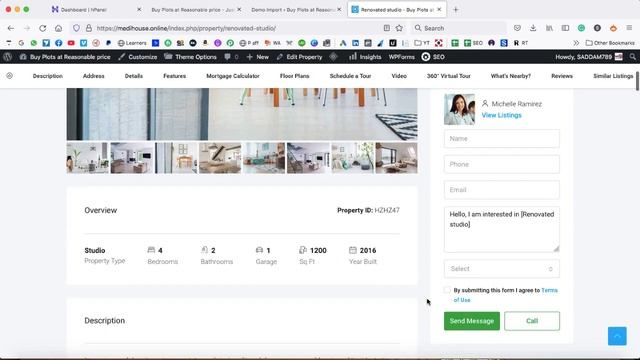Image resolution: width=640 pixels, height=360 pixels.
Task: Open the Firefox hamburger menu
Action: tap(629, 28)
